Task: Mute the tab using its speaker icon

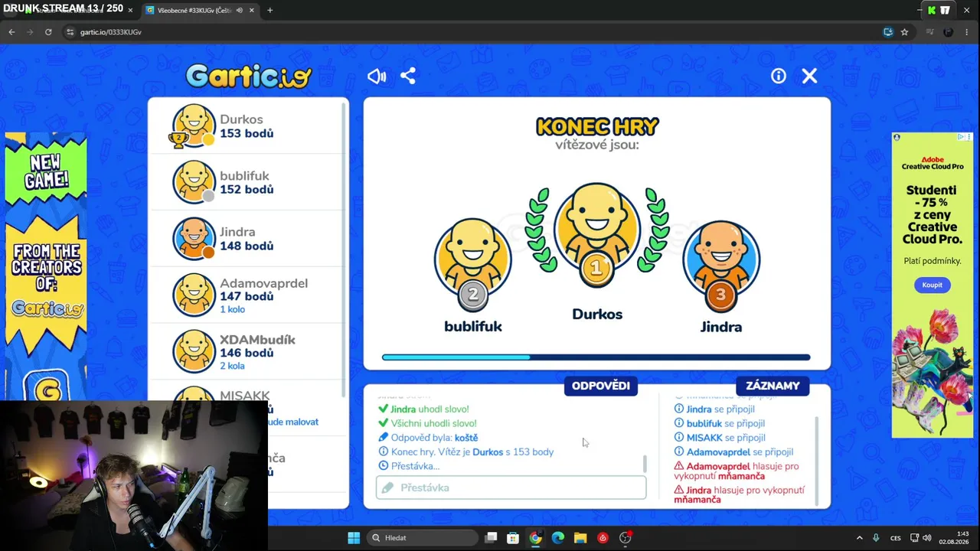Action: point(240,11)
